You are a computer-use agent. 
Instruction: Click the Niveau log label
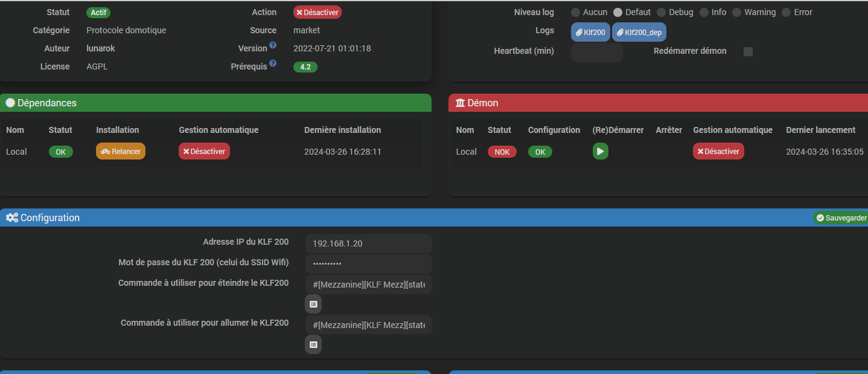coord(534,12)
